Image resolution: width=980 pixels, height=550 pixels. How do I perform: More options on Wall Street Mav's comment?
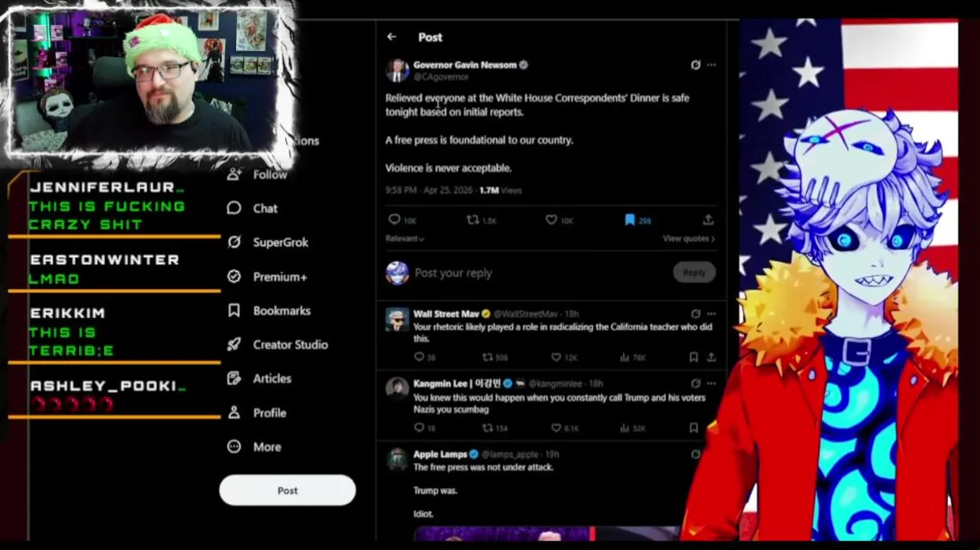pos(711,314)
